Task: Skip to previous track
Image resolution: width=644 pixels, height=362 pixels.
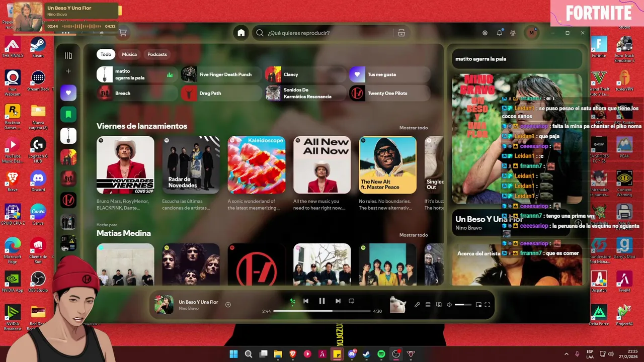Action: [x=306, y=301]
